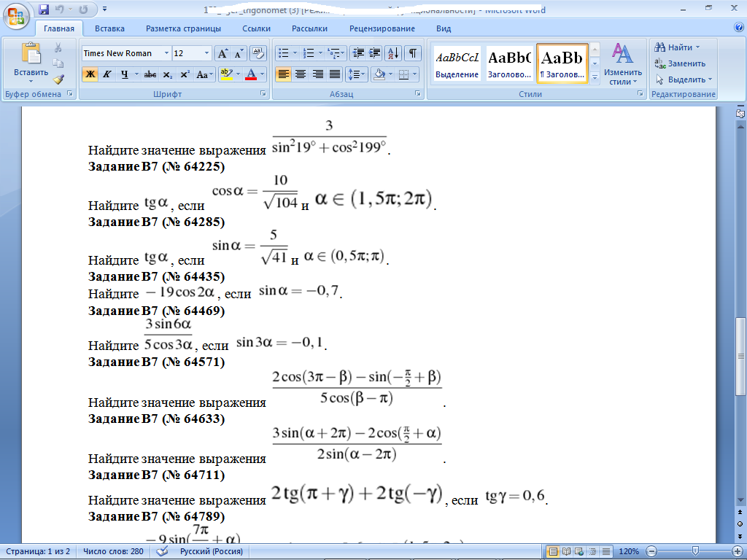This screenshot has height=560, width=747.
Task: Click zoom level 120%
Action: click(629, 551)
